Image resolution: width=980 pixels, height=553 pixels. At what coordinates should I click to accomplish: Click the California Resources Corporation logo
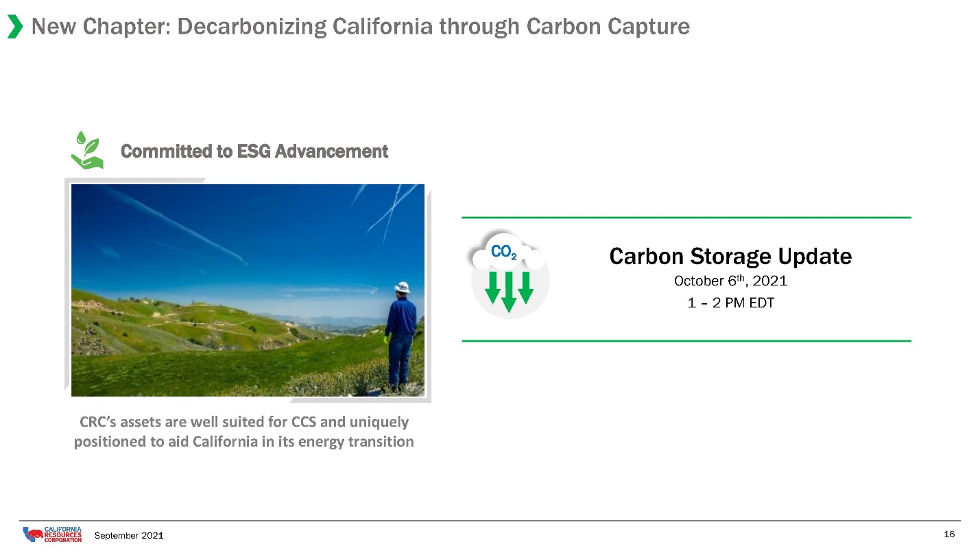(x=52, y=534)
